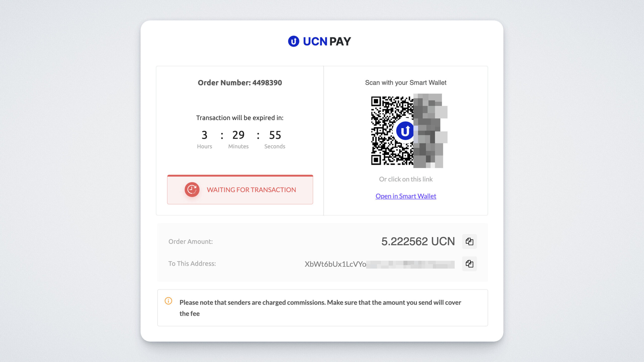
Task: Select the Order Number 4498390 text
Action: [240, 83]
